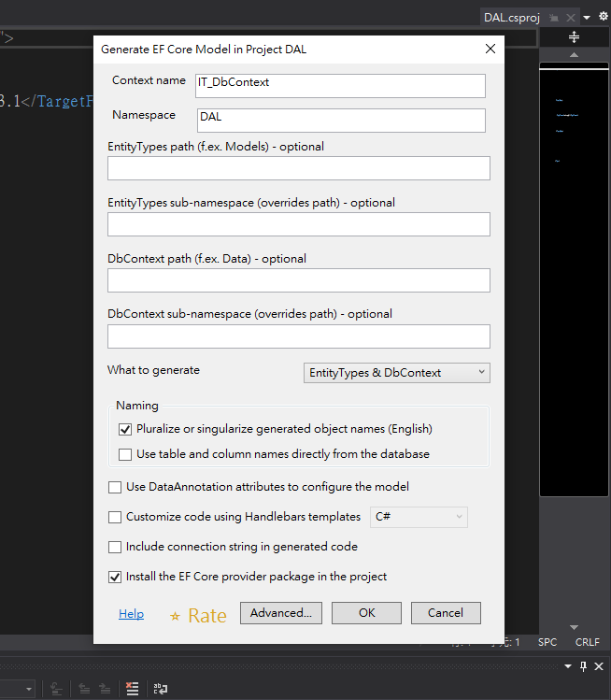The width and height of the screenshot is (611, 700).
Task: Open the C# language dropdown
Action: (419, 517)
